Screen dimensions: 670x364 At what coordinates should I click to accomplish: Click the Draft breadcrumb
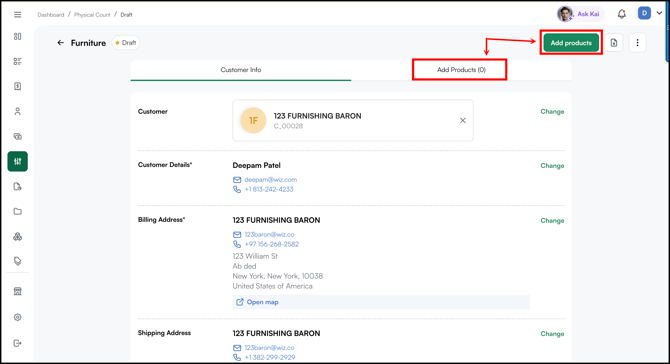(x=126, y=15)
